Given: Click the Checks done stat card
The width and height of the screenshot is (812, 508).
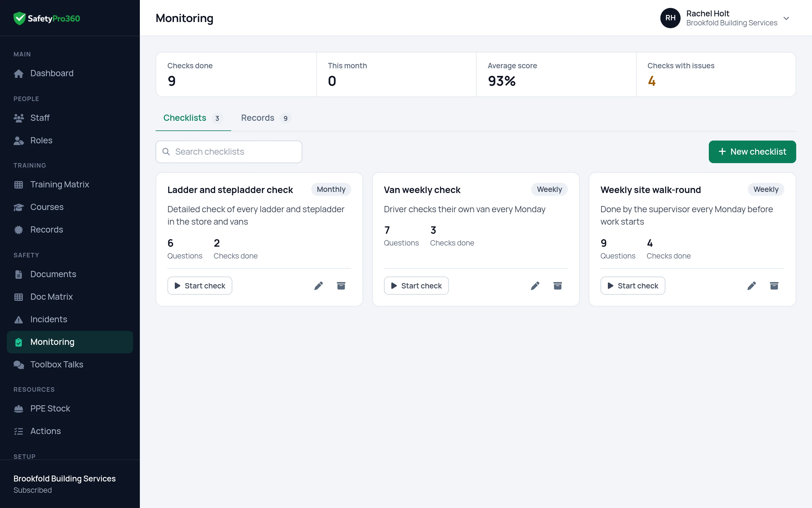Looking at the screenshot, I should tap(236, 75).
